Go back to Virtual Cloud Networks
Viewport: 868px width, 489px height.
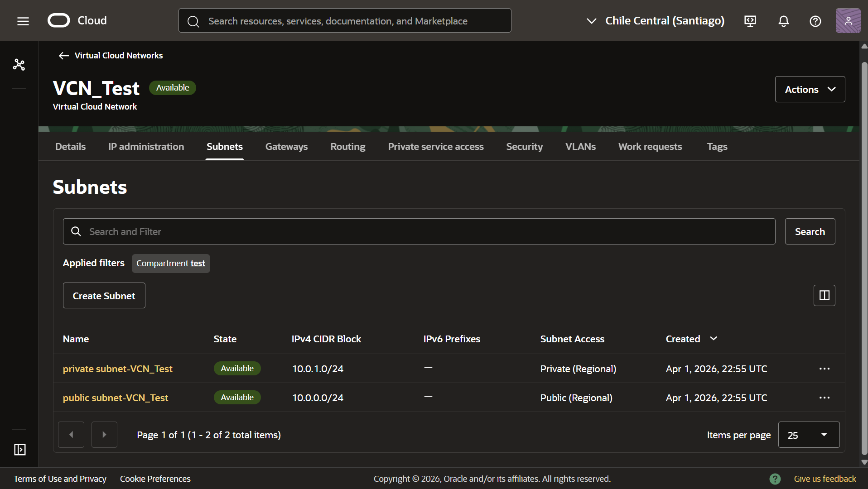[111, 56]
